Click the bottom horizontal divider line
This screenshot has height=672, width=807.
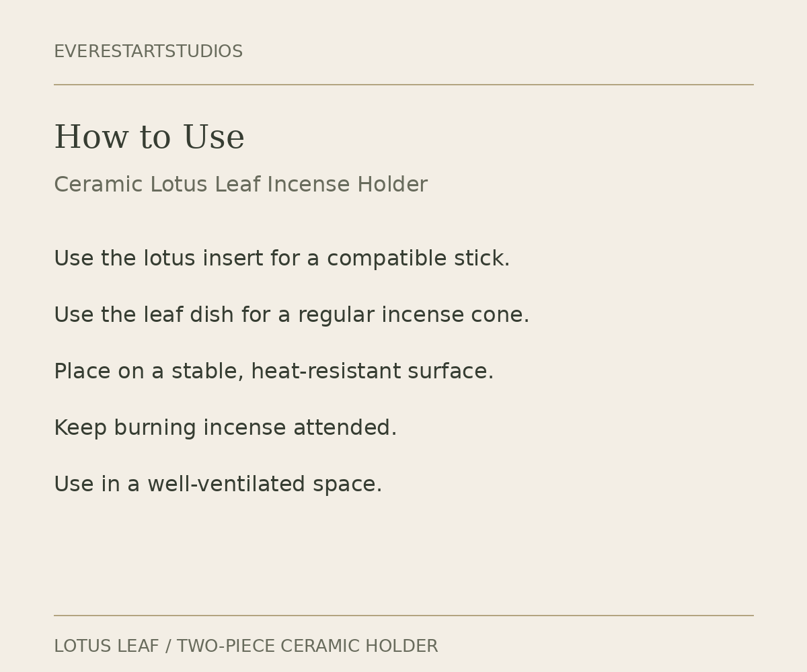click(403, 616)
